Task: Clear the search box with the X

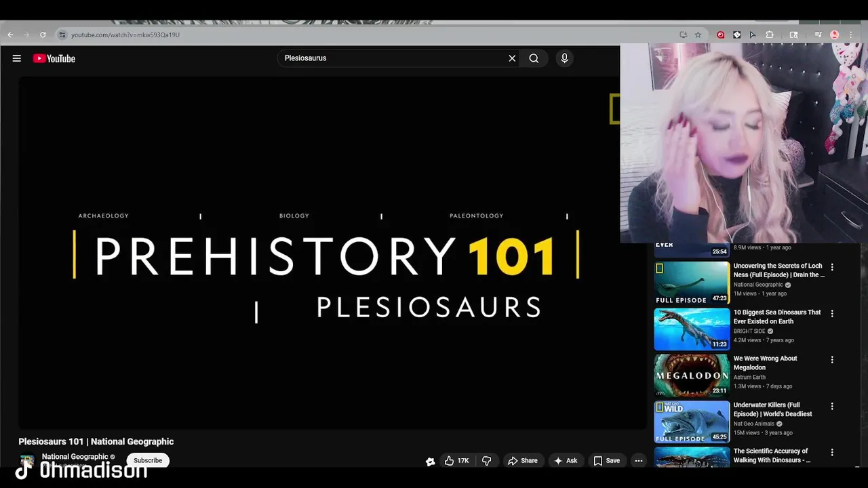Action: pos(512,58)
